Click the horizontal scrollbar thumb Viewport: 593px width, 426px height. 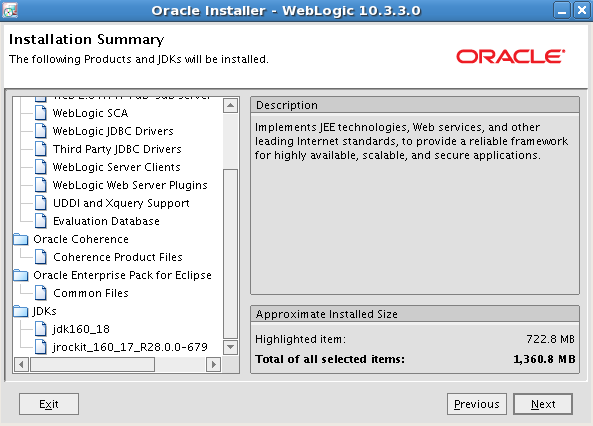92,365
